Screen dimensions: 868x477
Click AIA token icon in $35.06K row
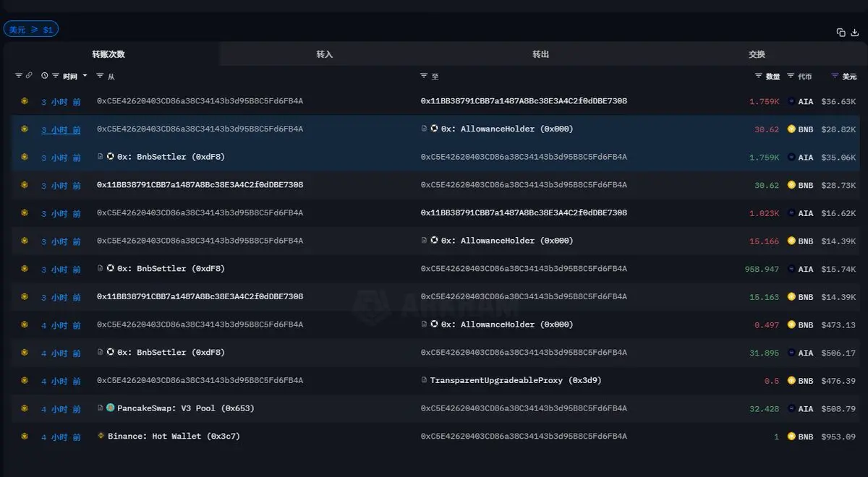click(x=791, y=158)
